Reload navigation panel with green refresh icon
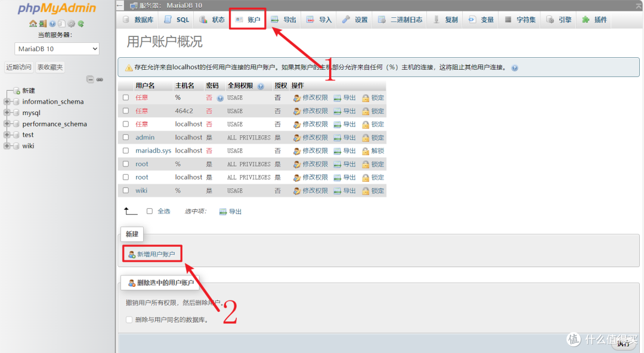 pos(81,24)
